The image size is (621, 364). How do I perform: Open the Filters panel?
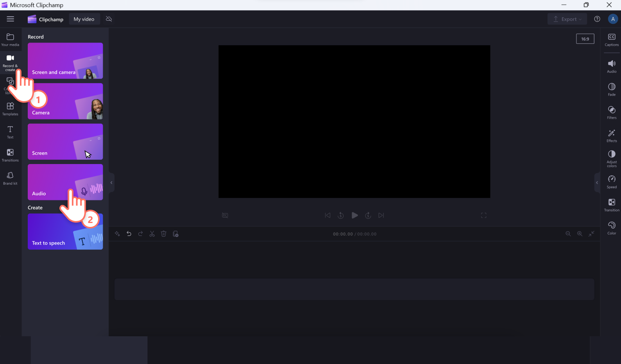point(612,112)
